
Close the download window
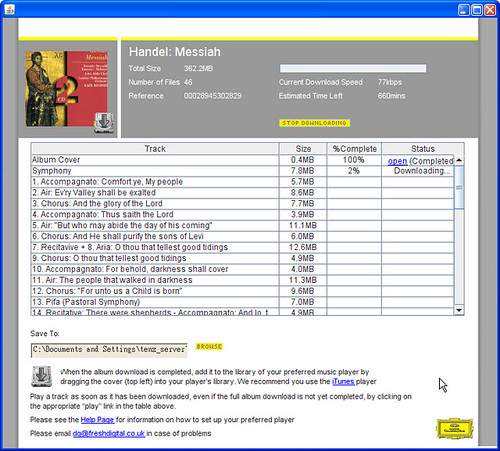[x=490, y=10]
